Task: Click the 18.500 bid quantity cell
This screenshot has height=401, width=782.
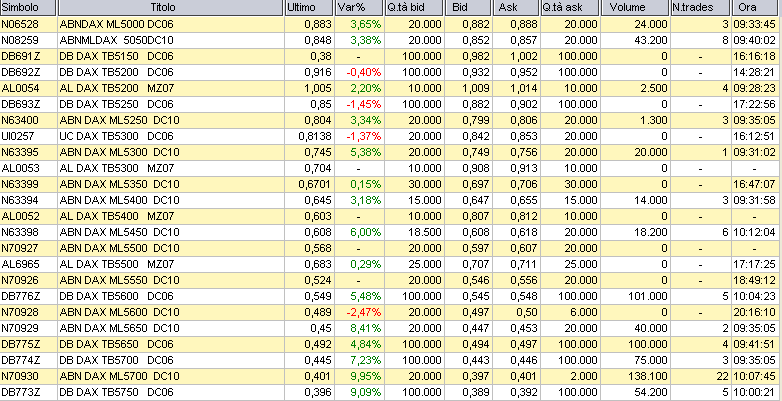Action: (x=424, y=232)
